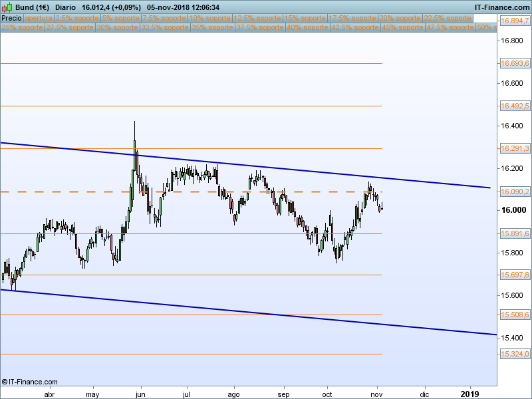Image resolution: width=532 pixels, height=399 pixels.
Task: Click the 40% soporte legend label
Action: pos(307,27)
